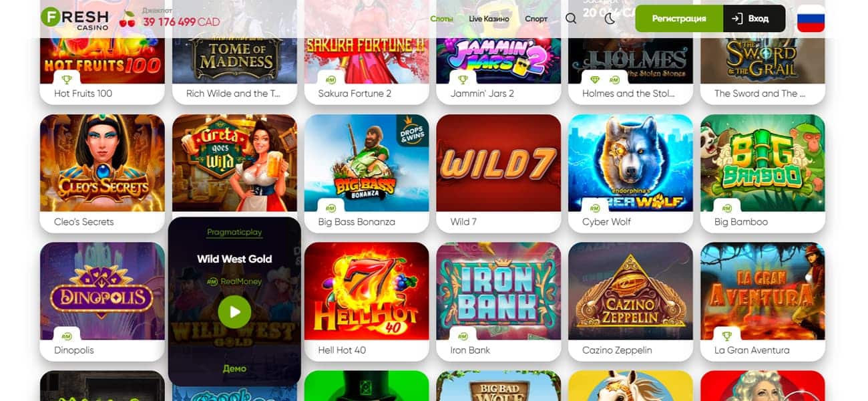Click RM badge on Dinopolis card
This screenshot has height=401, width=868.
point(67,336)
